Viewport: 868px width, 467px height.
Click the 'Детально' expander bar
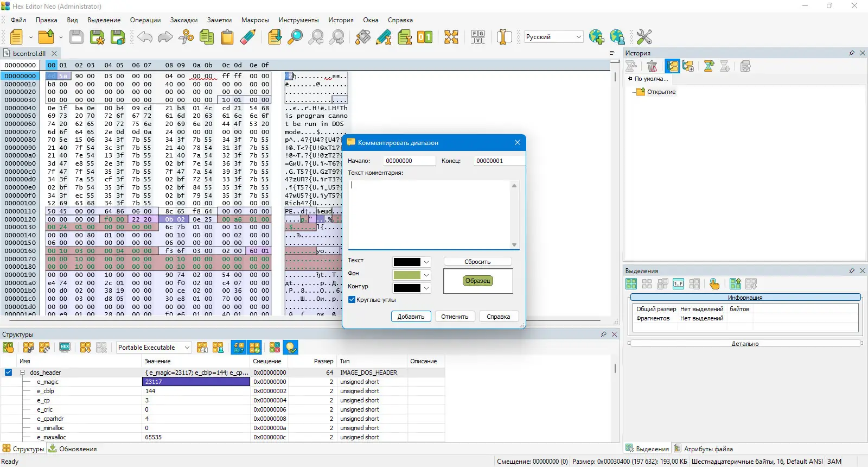coord(745,344)
